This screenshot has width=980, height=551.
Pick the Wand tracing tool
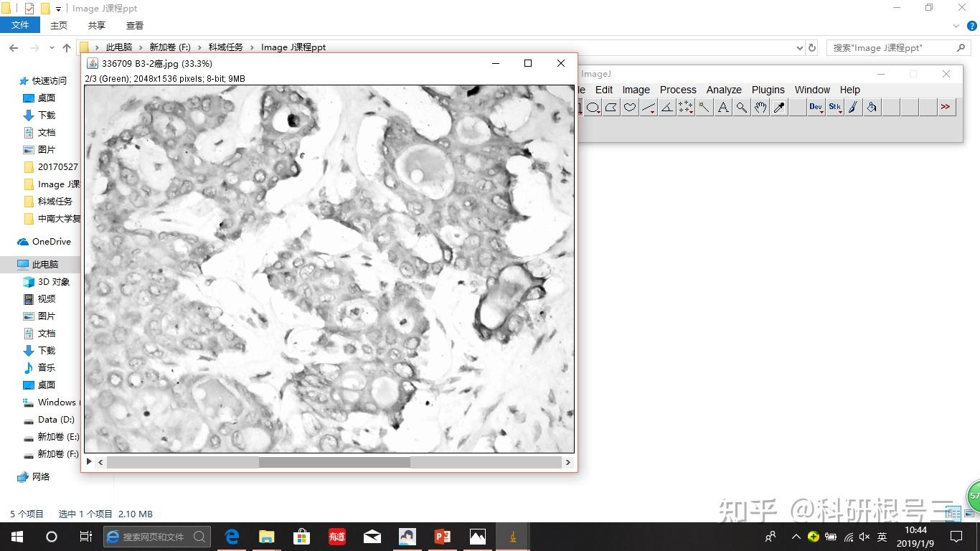point(705,108)
